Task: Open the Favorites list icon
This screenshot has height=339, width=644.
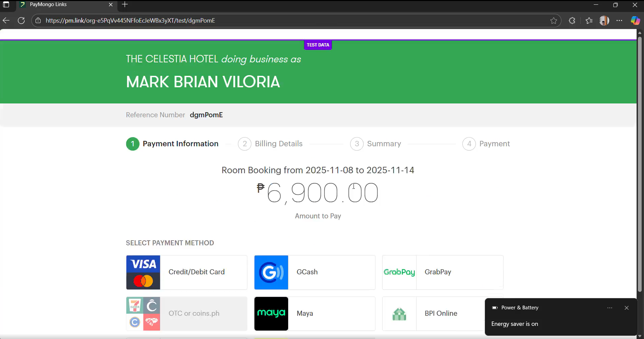Action: pyautogui.click(x=589, y=21)
